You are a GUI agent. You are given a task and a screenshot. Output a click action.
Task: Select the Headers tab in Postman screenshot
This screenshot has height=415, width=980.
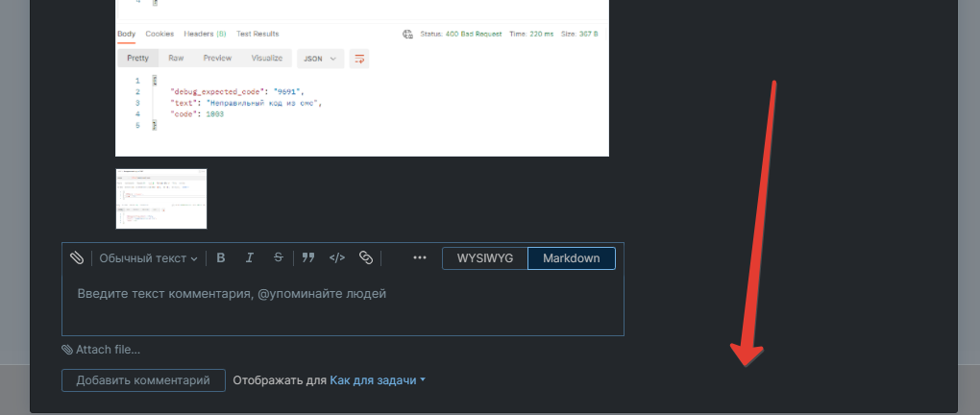tap(204, 34)
